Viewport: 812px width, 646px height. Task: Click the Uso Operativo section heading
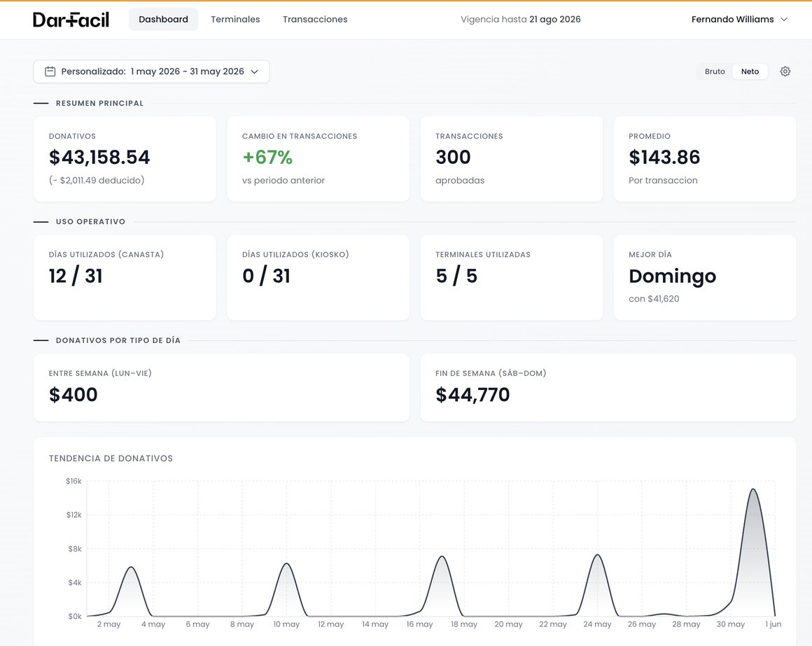point(90,222)
